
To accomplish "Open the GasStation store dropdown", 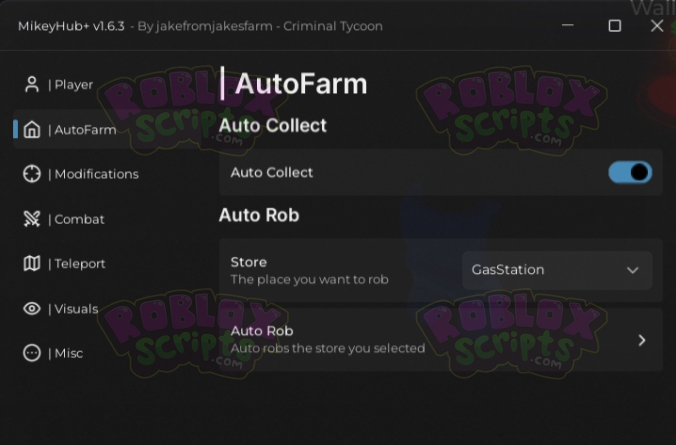I will coord(556,270).
